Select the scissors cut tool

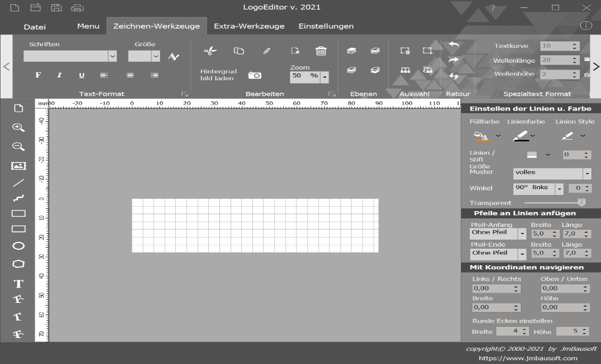210,51
